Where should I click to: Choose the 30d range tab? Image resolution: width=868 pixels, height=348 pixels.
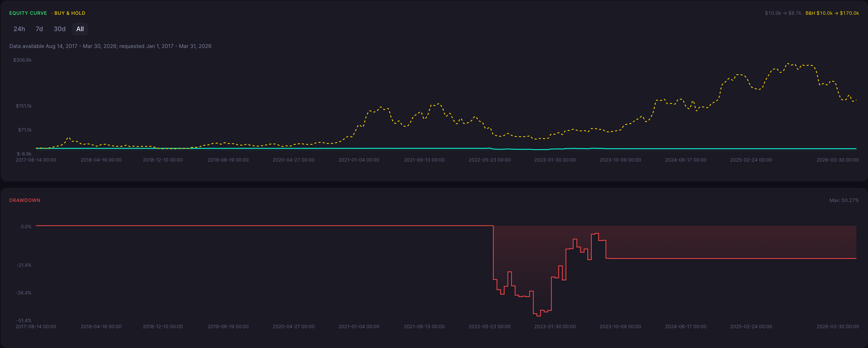coord(60,29)
